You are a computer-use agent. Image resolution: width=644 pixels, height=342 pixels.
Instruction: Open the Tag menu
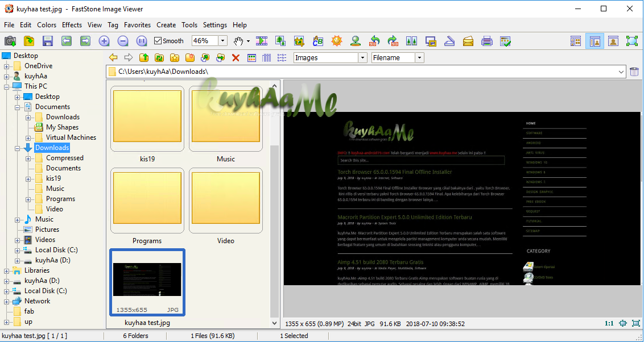(113, 25)
